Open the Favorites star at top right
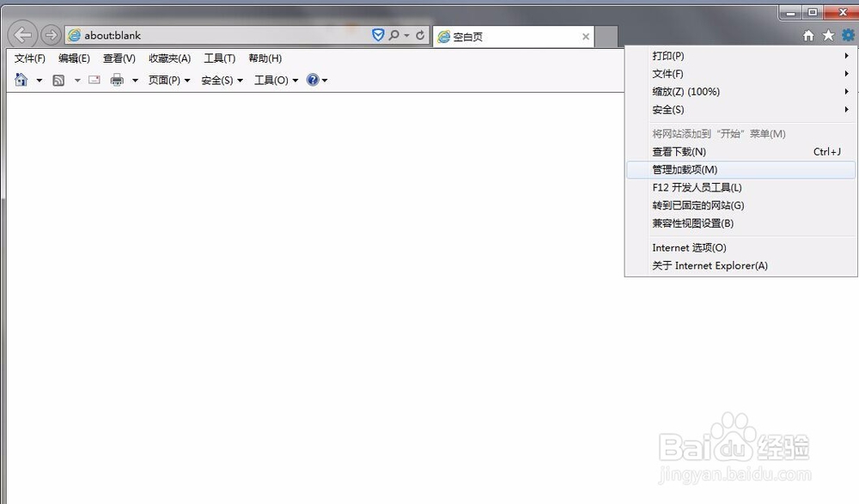 828,35
